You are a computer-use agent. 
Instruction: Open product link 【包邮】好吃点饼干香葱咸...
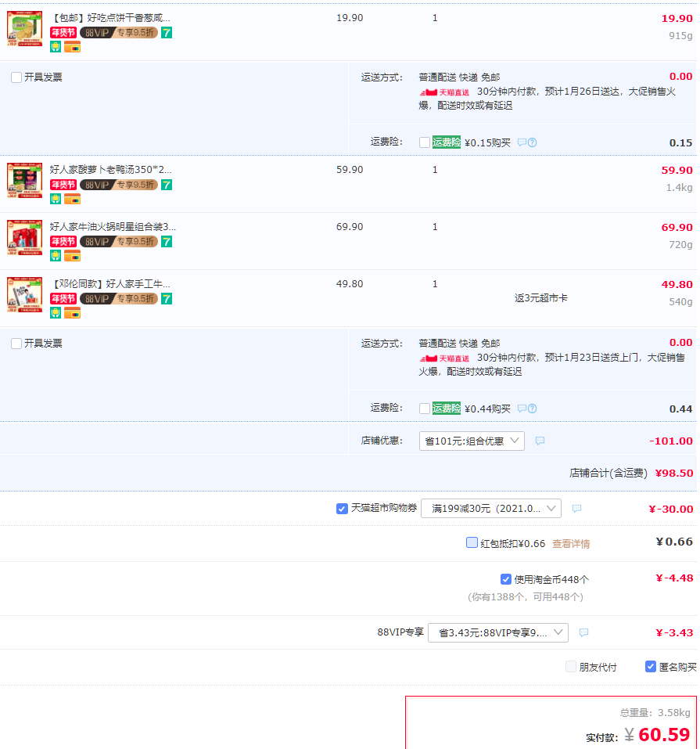(x=109, y=18)
